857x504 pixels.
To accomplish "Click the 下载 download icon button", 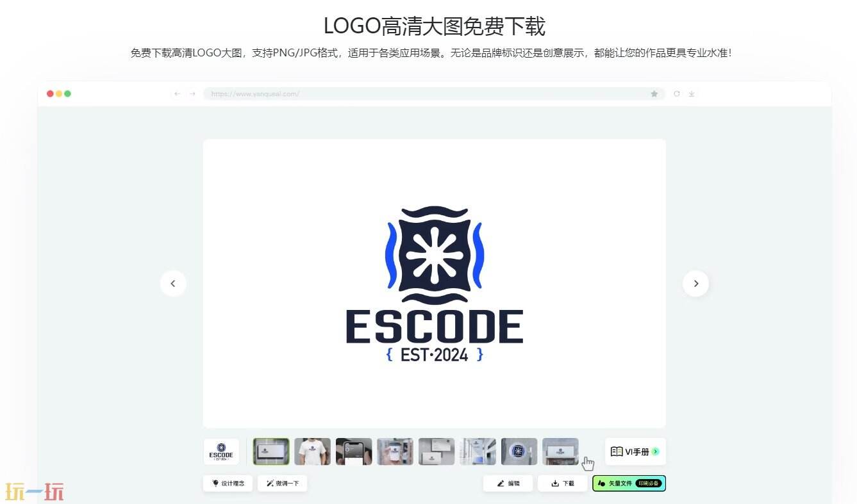I will [x=554, y=482].
